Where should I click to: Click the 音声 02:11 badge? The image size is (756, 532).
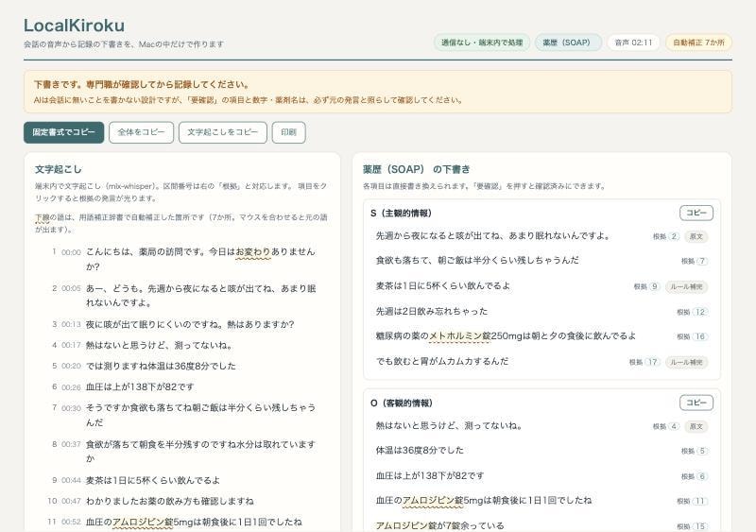click(633, 43)
